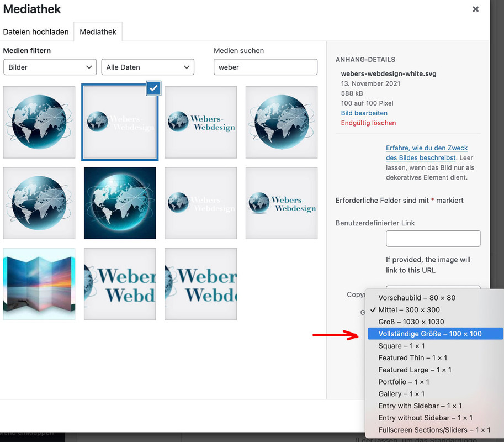Viewport: 504px width, 442px height.
Task: Choose Fullscreen Sections/Sliders – 1 × 1
Action: point(435,430)
